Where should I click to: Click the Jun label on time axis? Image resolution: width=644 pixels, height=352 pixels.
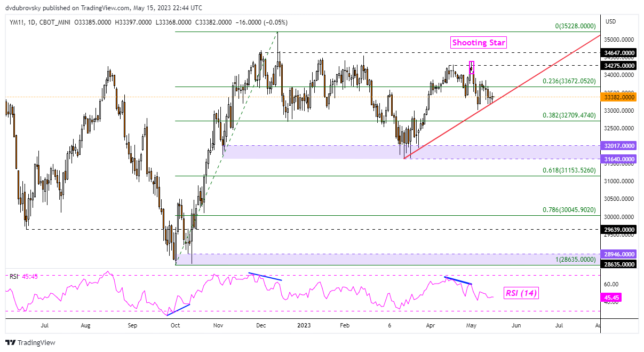click(x=516, y=325)
